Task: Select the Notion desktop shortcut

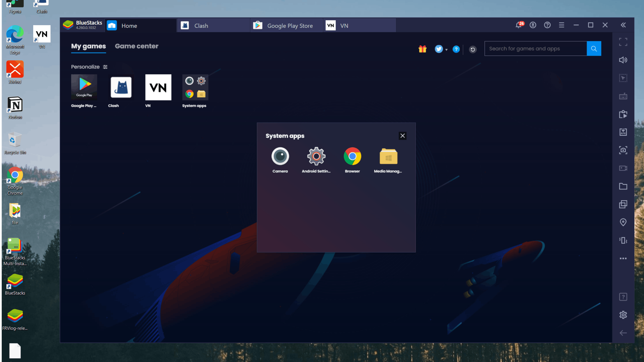Action: (x=15, y=107)
